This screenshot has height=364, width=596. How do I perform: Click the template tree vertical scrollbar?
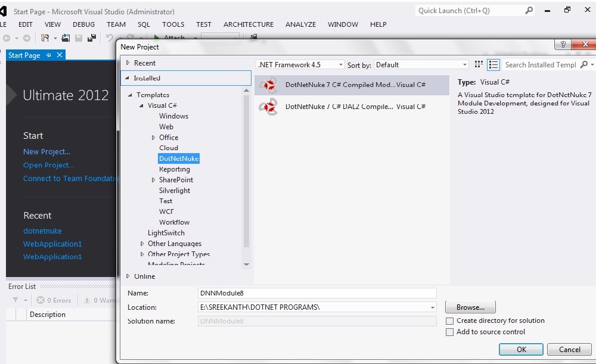coord(246,171)
